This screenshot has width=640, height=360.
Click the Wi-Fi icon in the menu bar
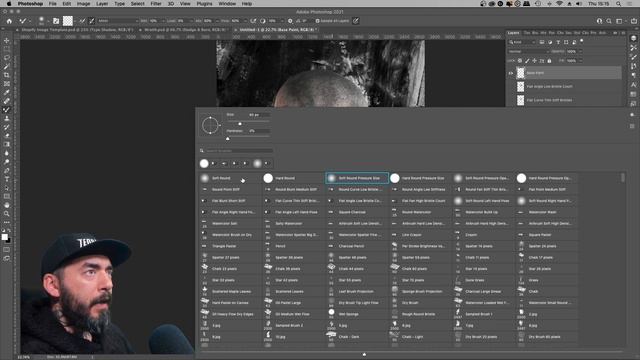559,4
